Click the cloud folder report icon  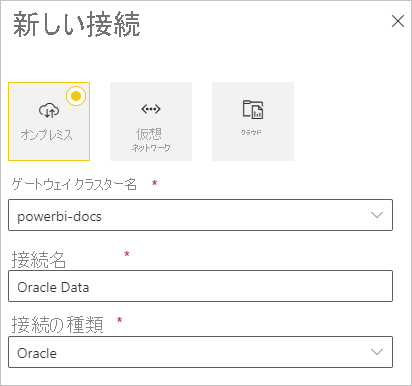(253, 109)
